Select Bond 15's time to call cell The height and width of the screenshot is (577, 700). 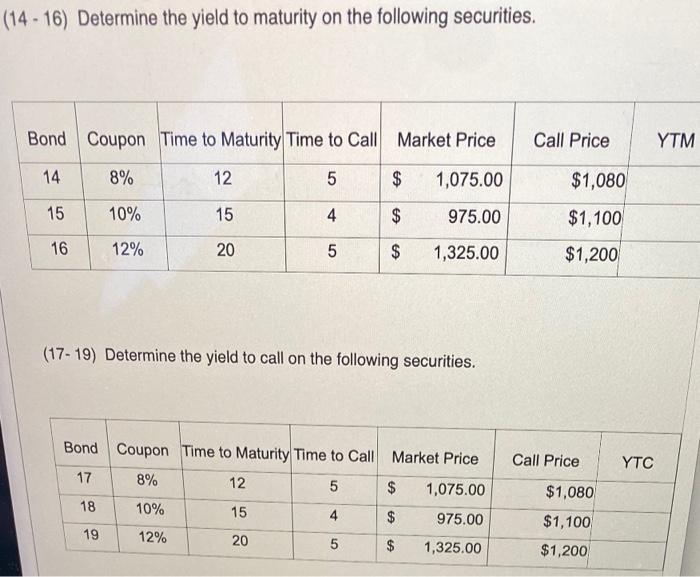331,217
